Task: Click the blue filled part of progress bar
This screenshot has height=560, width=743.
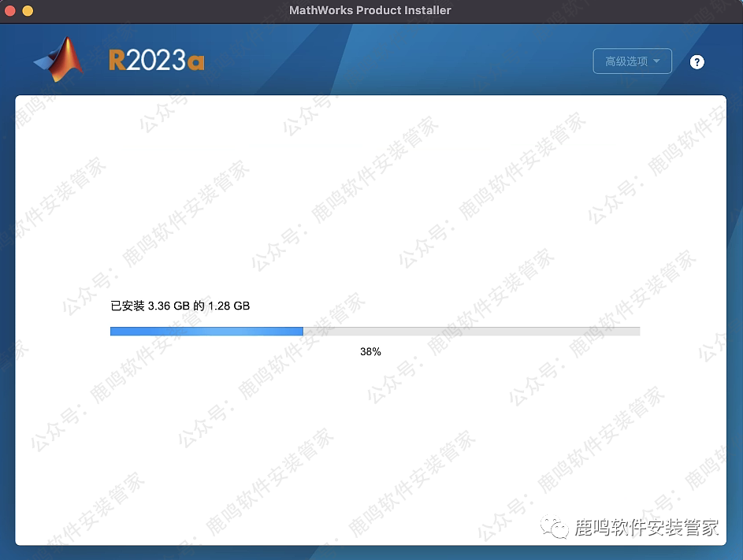Action: point(206,332)
